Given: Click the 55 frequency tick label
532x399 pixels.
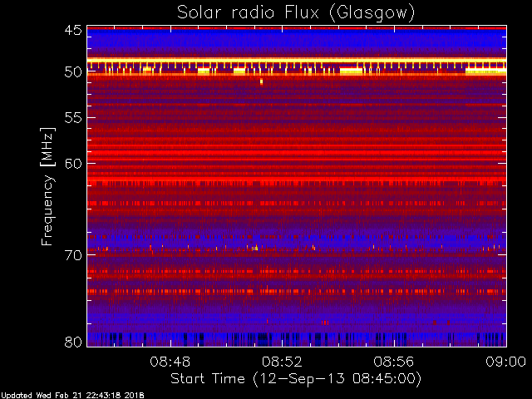Looking at the screenshot, I should (73, 118).
